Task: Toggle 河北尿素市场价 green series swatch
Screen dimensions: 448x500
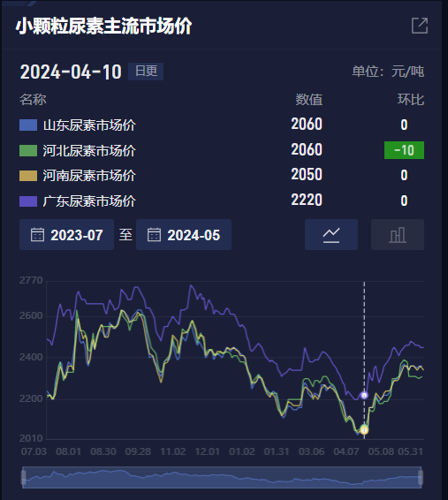Action: [28, 150]
